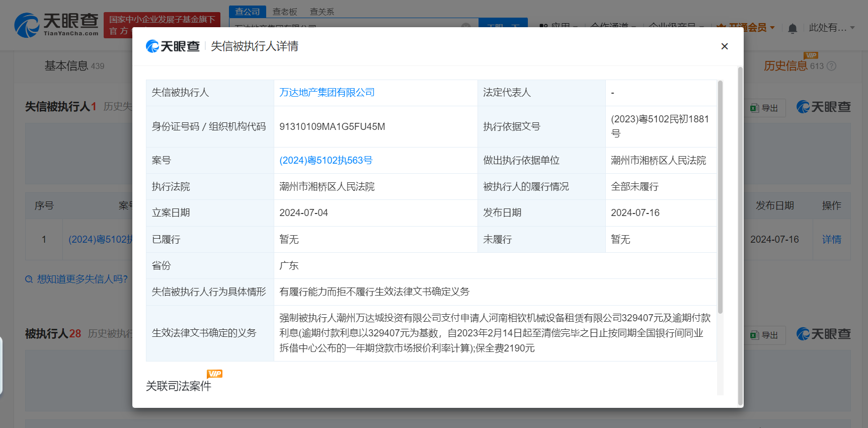Click the 91310109MA1G5FU45M organization code
868x428 pixels.
(x=332, y=127)
